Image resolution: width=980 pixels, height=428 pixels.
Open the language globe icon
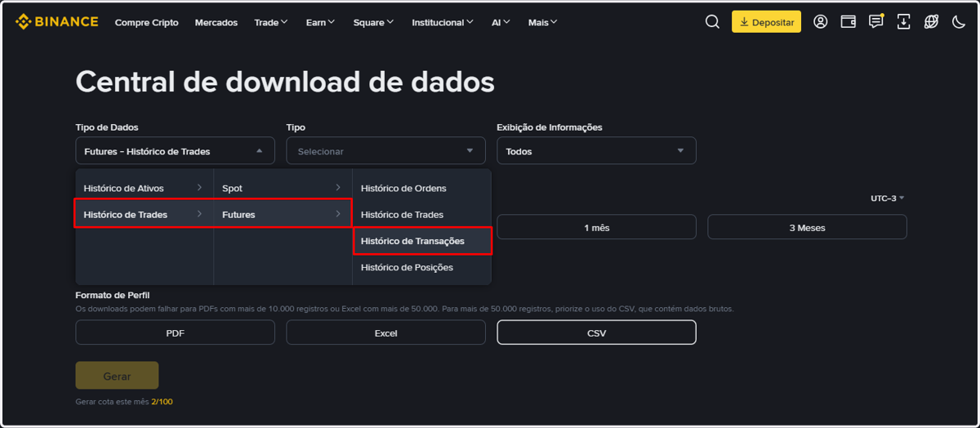931,22
